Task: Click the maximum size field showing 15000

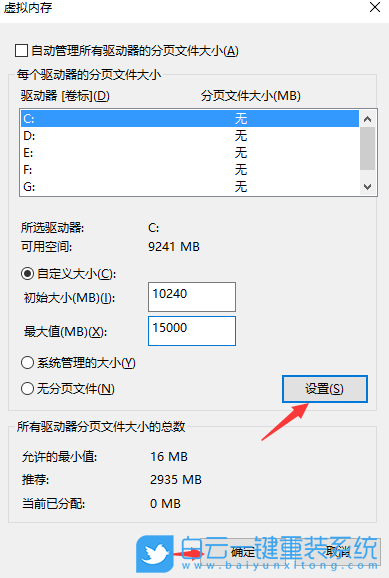Action: (x=192, y=331)
